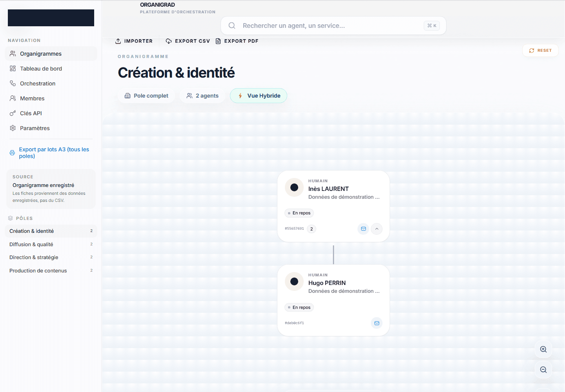Export organigramme as CSV
The width and height of the screenshot is (565, 392).
[188, 41]
